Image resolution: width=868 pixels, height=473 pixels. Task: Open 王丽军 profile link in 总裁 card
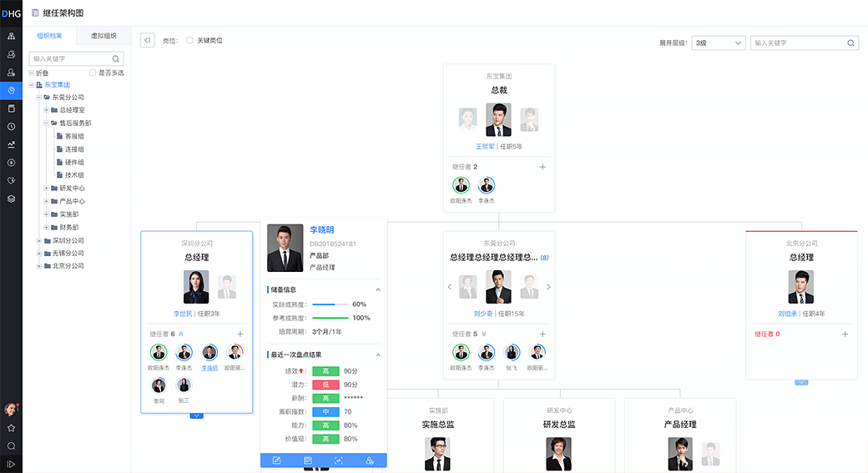coord(485,146)
